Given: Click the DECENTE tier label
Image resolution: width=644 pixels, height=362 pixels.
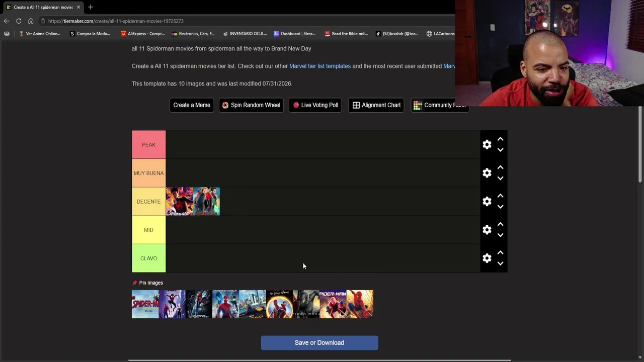Looking at the screenshot, I should pos(148,202).
